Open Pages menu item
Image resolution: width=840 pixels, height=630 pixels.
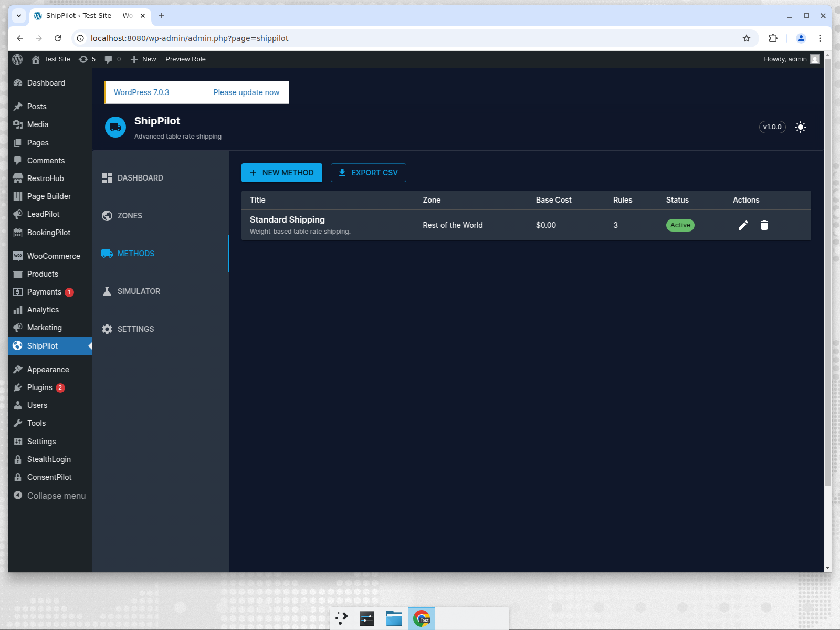(x=50, y=143)
